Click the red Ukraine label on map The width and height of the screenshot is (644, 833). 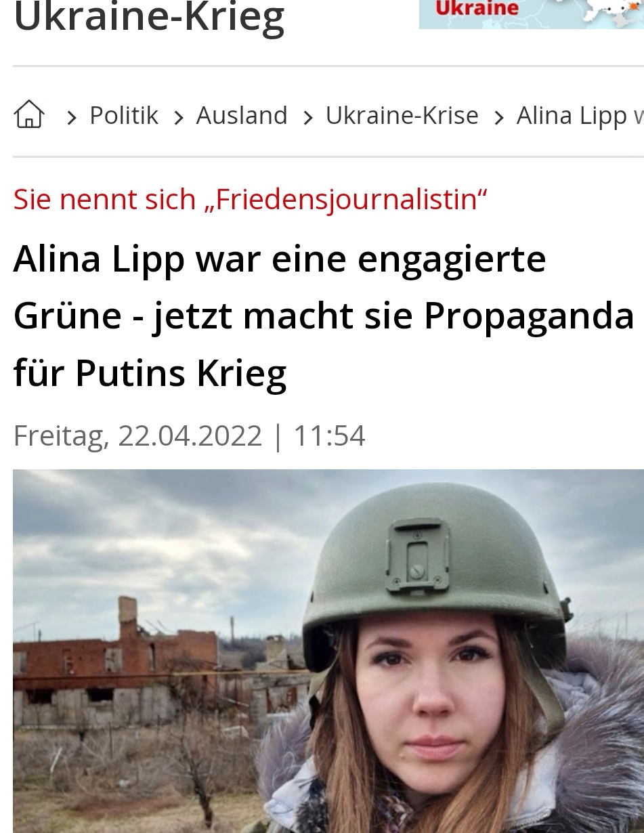pyautogui.click(x=477, y=8)
